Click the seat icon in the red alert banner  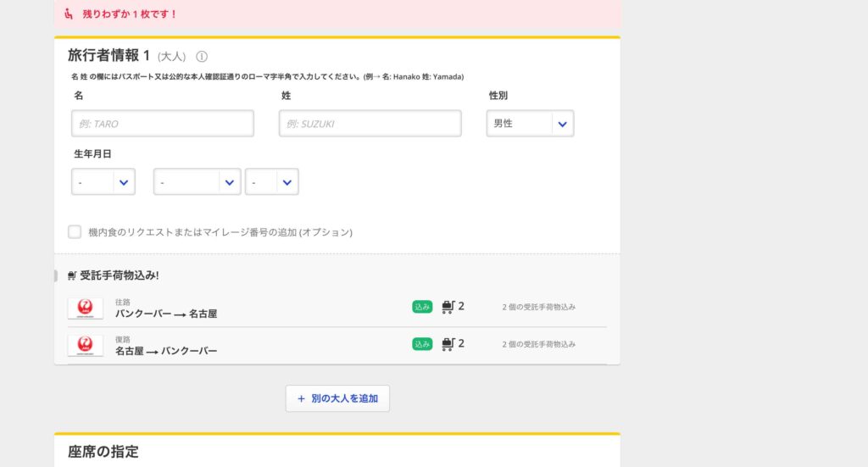pos(70,14)
